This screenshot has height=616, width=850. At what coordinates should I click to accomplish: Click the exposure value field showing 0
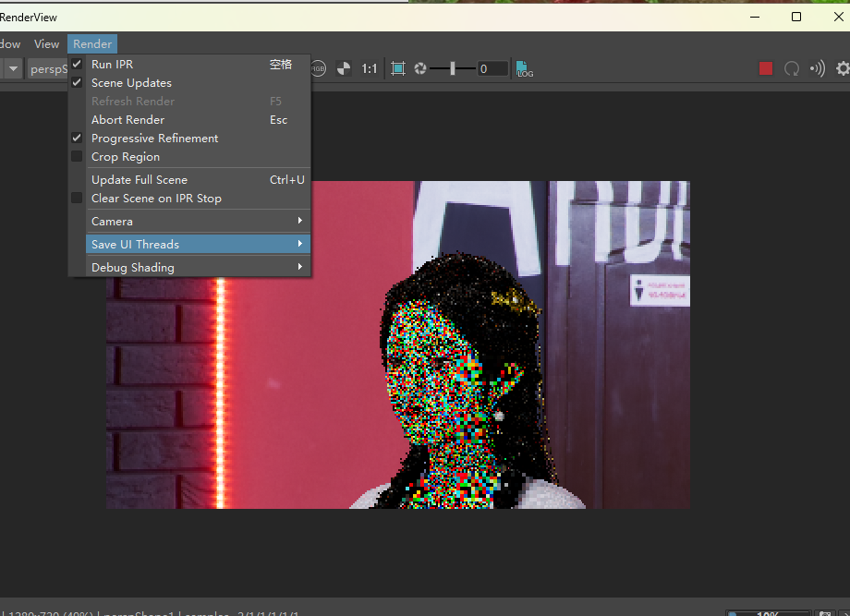pos(492,69)
